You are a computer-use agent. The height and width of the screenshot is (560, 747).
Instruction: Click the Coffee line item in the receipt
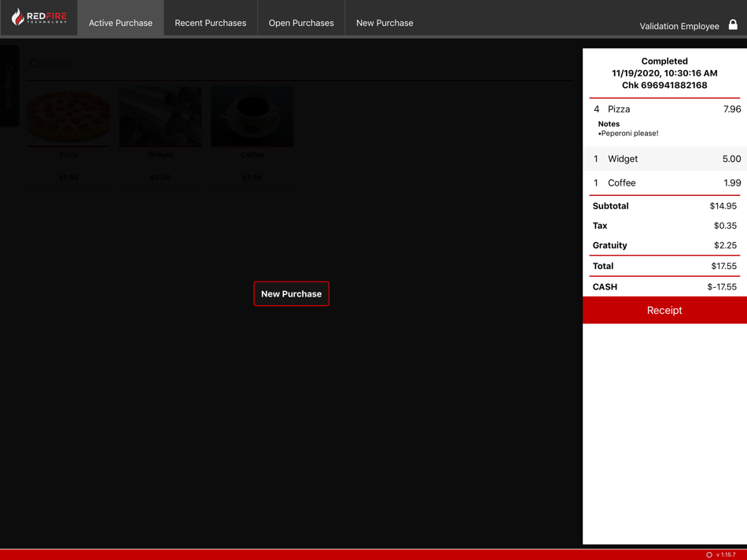664,182
